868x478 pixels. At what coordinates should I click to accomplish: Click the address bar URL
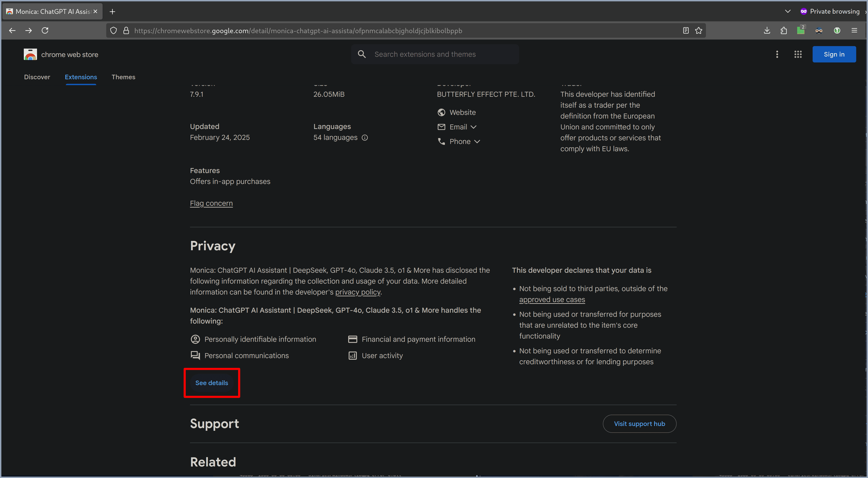click(298, 31)
